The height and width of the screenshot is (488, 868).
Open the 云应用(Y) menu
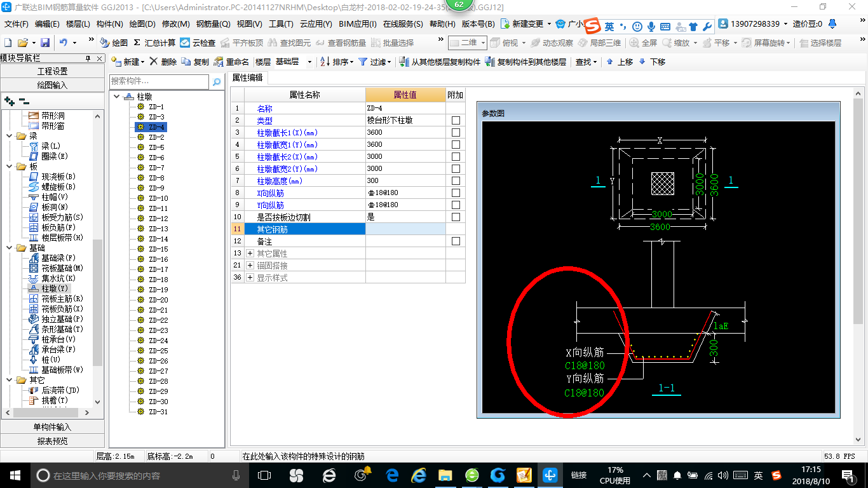pos(316,24)
